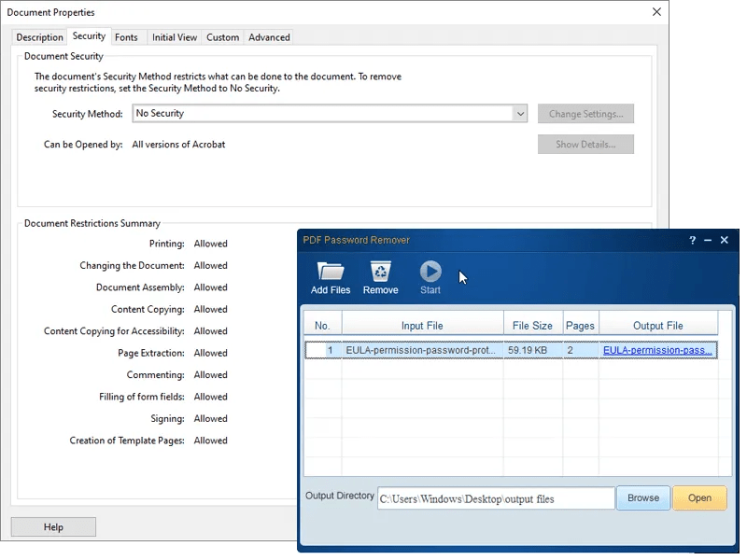Screen dimensions: 747x560
Task: Click the Input File column header
Action: click(420, 325)
